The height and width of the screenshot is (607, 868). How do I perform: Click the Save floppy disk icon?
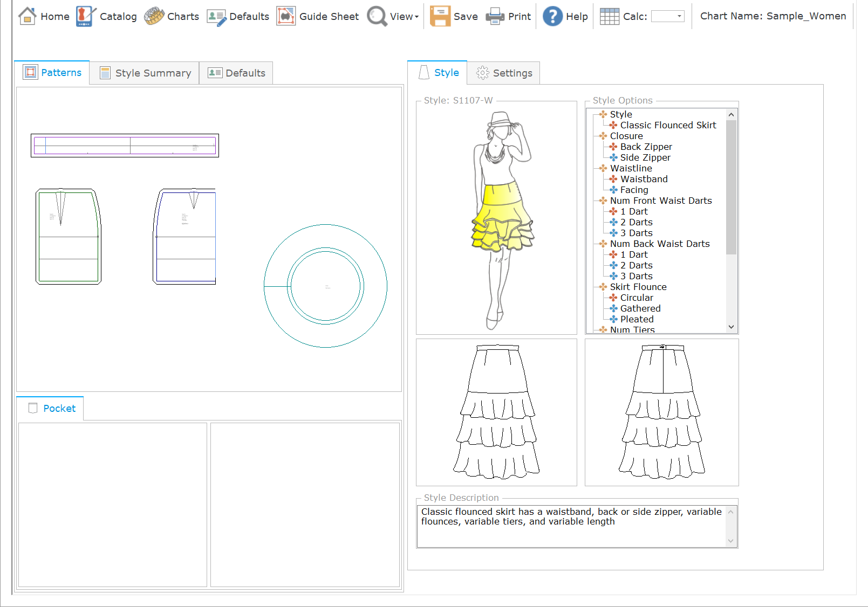click(440, 16)
